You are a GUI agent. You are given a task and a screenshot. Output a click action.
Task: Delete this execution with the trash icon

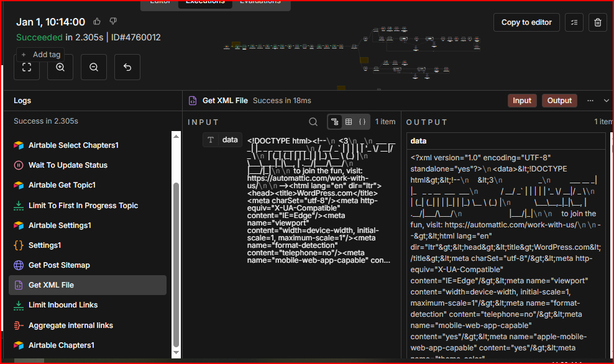click(x=598, y=22)
